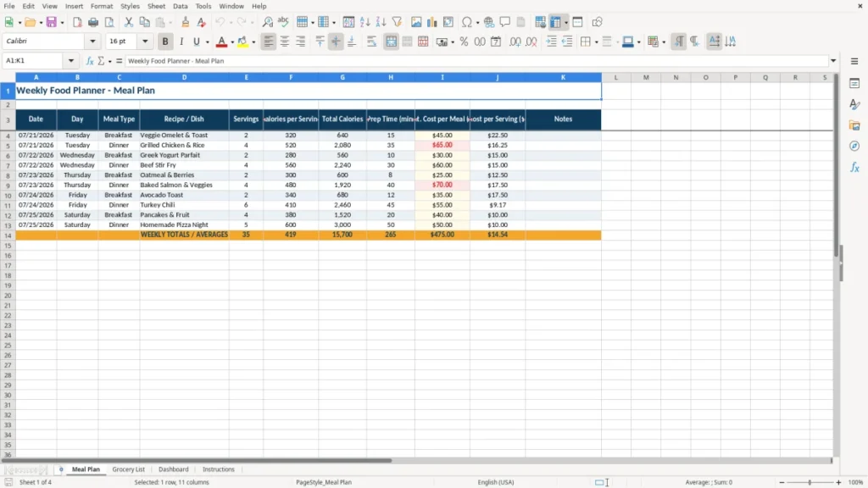Toggle Center Vertically alignment
868x488 pixels.
click(x=336, y=42)
